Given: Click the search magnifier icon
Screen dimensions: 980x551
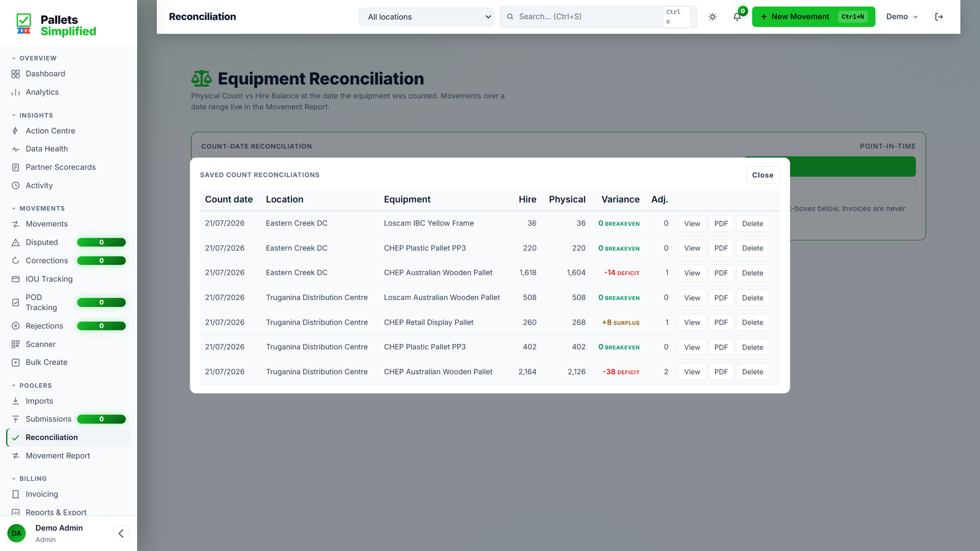Looking at the screenshot, I should click(510, 17).
